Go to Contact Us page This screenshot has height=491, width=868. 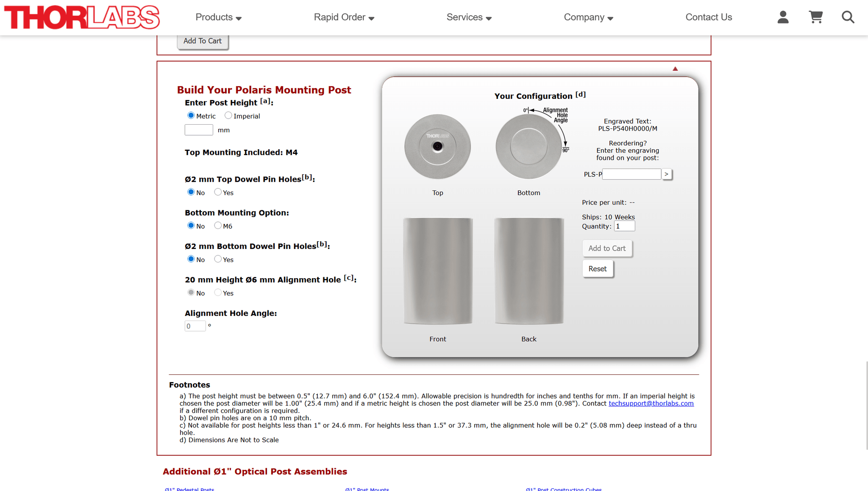point(709,17)
